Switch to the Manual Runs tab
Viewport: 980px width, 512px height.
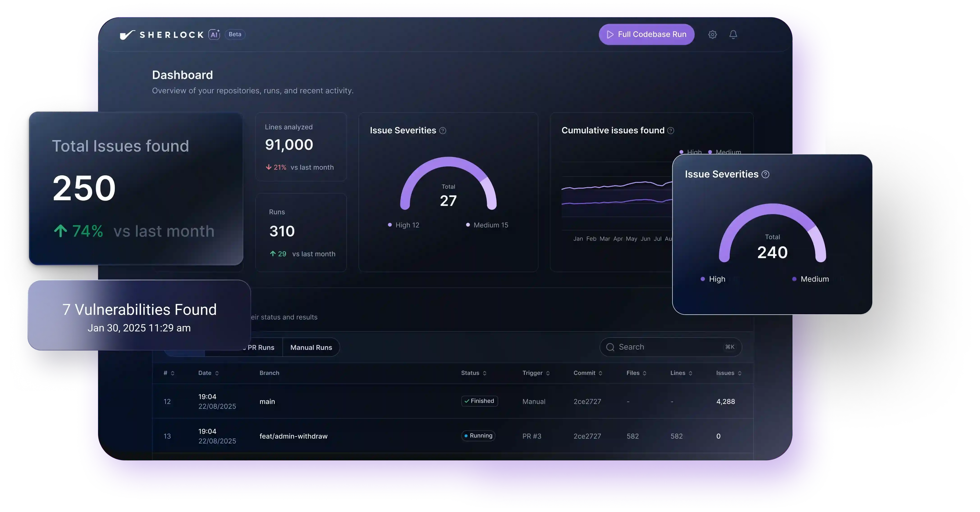click(x=311, y=347)
